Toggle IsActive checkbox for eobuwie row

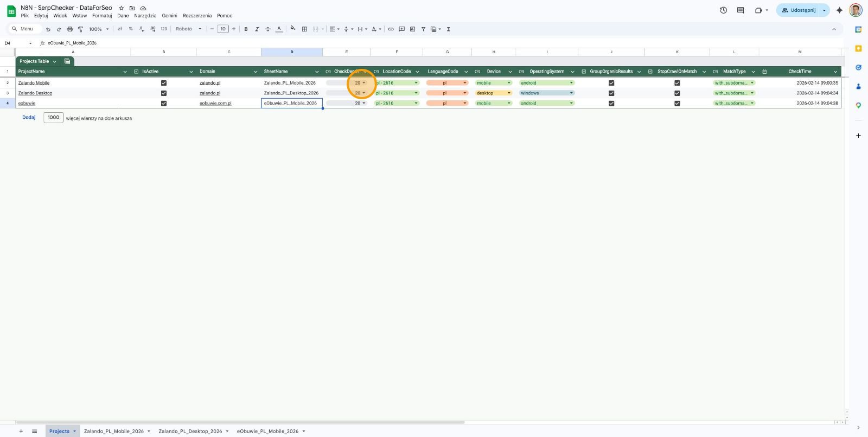[x=163, y=104]
